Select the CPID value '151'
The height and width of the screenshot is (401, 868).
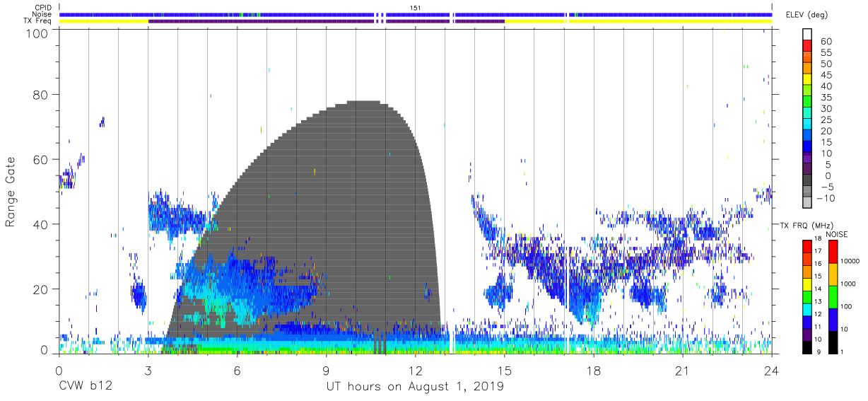(415, 8)
